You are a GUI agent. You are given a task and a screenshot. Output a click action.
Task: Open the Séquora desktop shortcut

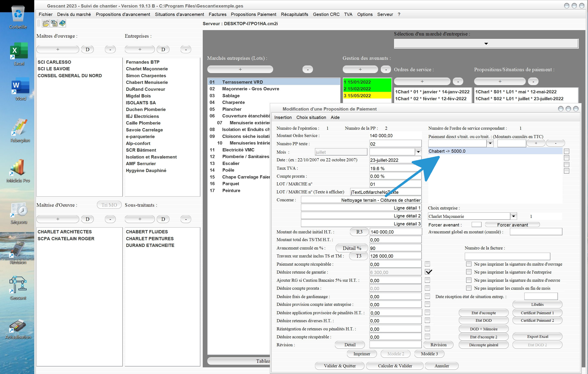pyautogui.click(x=19, y=213)
